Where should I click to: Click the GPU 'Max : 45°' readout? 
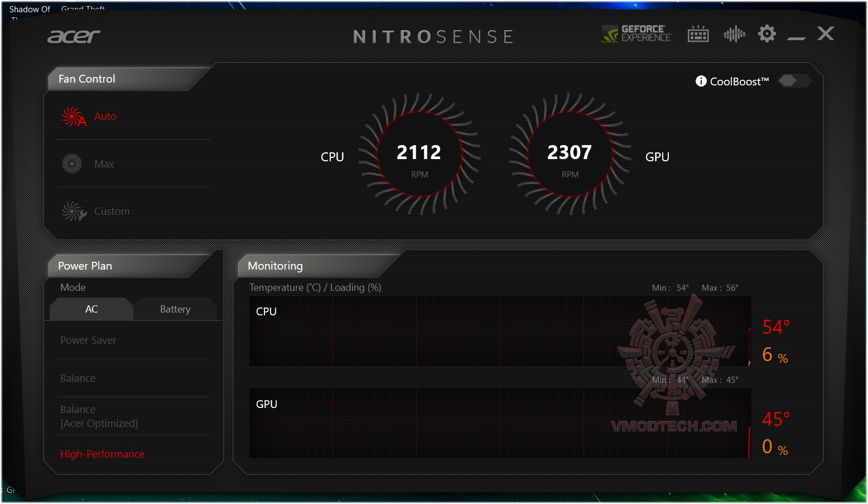(720, 380)
